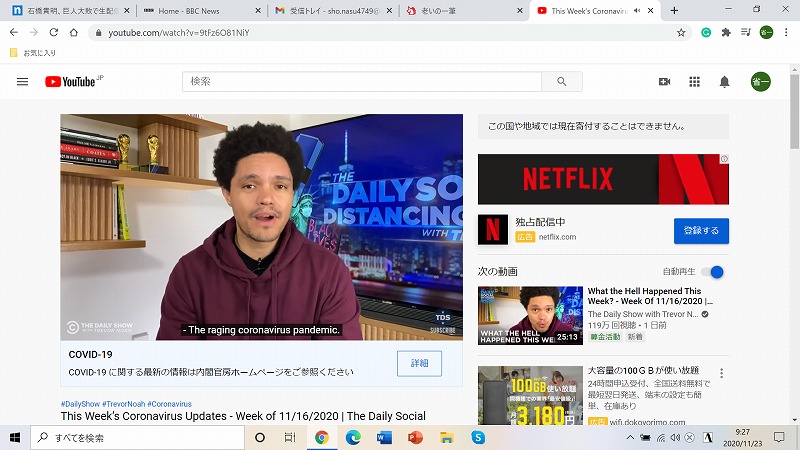This screenshot has height=450, width=800.
Task: Click the ad info icon on Netflix banner
Action: tap(724, 159)
